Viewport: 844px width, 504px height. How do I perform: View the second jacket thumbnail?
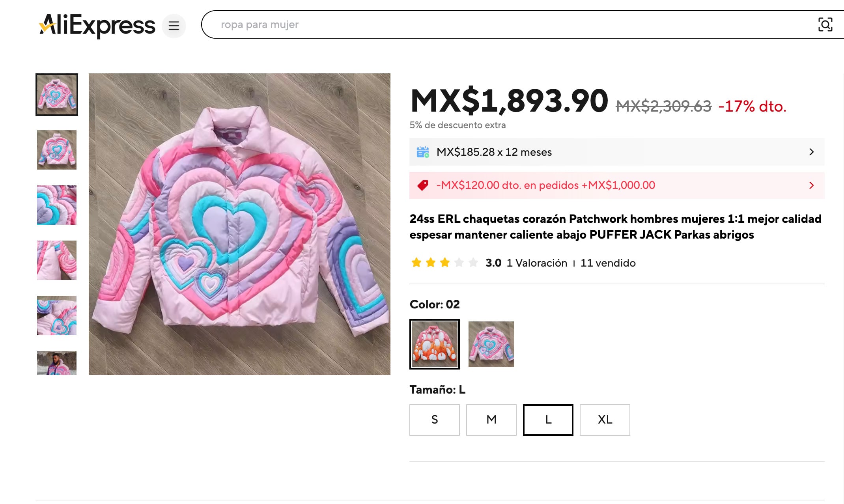pos(57,150)
